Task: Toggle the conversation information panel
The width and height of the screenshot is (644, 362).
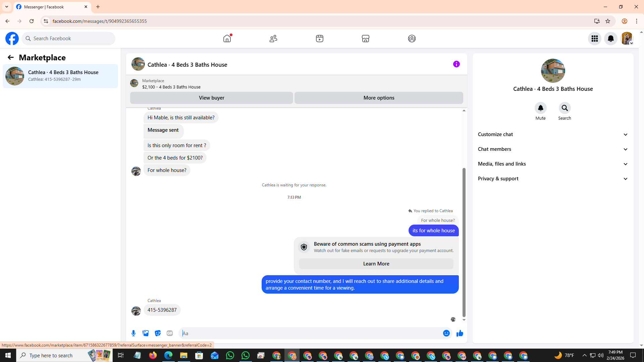Action: [456, 64]
